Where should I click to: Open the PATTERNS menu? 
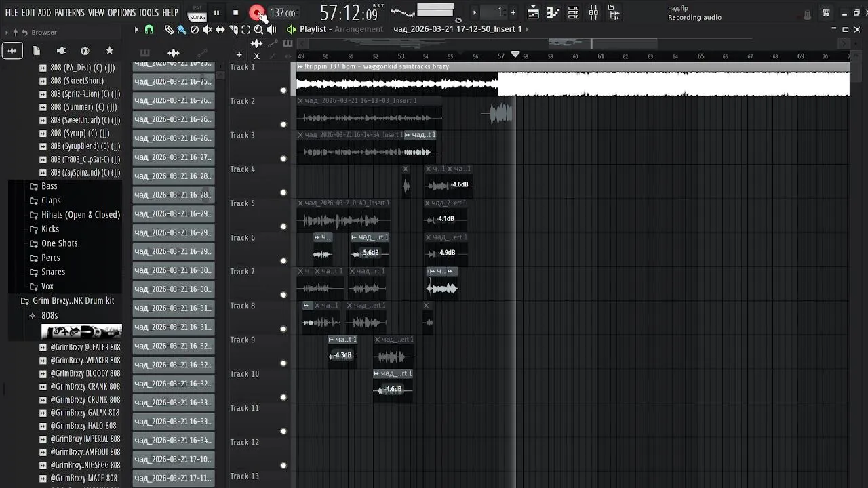point(69,12)
